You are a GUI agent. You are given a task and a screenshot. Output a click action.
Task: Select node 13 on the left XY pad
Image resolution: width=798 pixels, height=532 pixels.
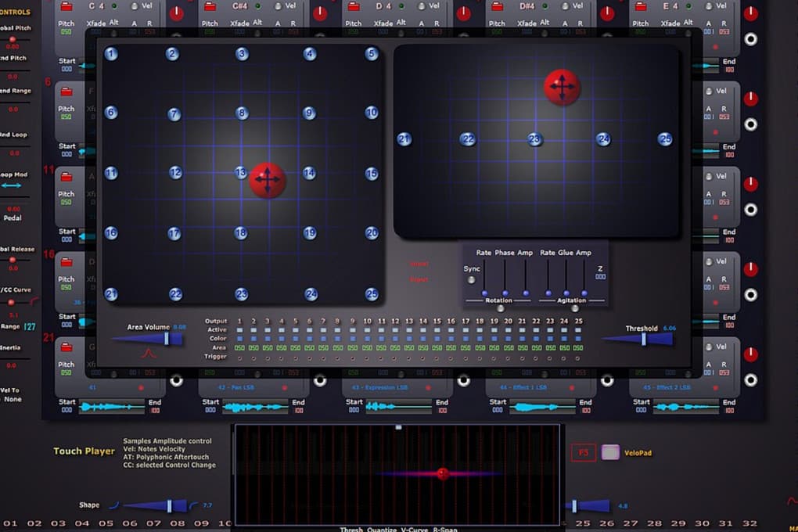(x=241, y=173)
